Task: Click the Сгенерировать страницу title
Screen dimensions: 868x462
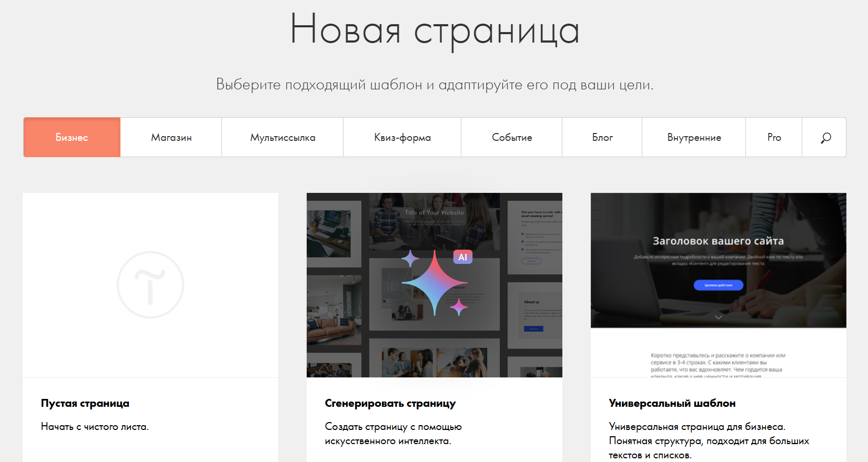Action: pyautogui.click(x=390, y=403)
